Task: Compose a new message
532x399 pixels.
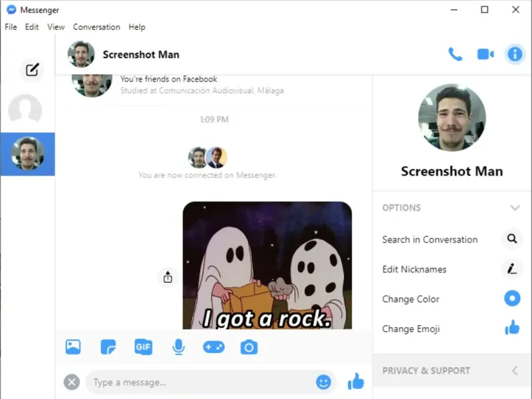Action: (32, 70)
